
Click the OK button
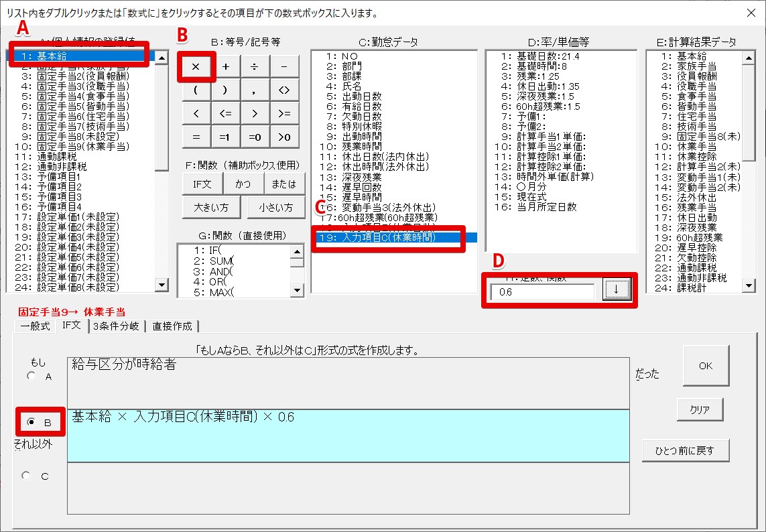coord(706,366)
